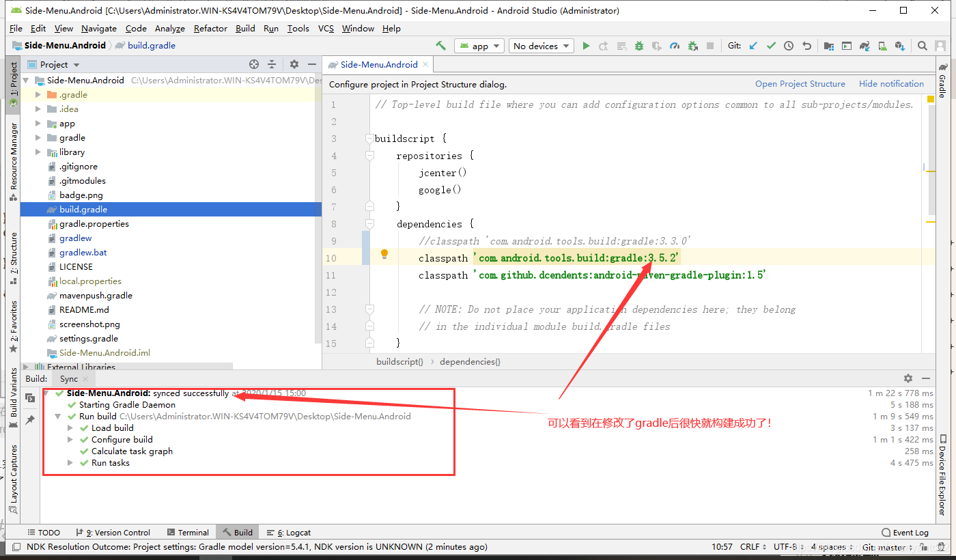This screenshot has width=956, height=560.
Task: Open SDK Manager icon
Action: (900, 46)
